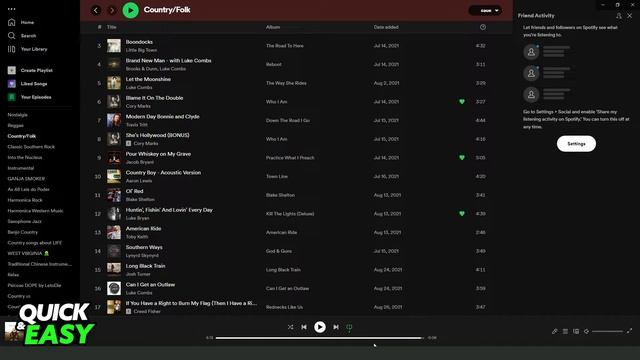The image size is (640, 360).
Task: Open Little Big Town artist link
Action: coord(141,50)
